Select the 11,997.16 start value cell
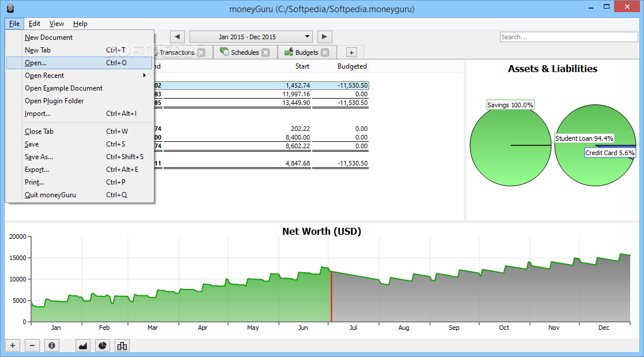 coord(296,94)
